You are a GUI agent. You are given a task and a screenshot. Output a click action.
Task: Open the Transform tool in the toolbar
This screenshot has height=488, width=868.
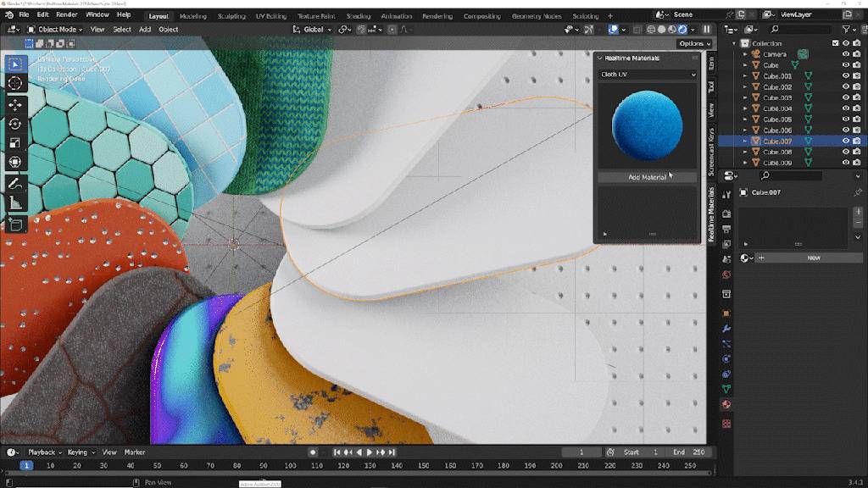[x=15, y=162]
